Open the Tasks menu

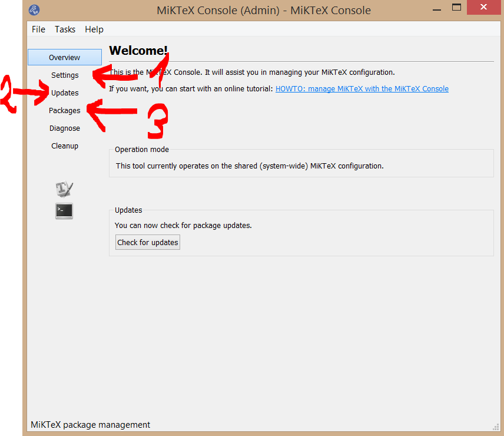pos(65,29)
